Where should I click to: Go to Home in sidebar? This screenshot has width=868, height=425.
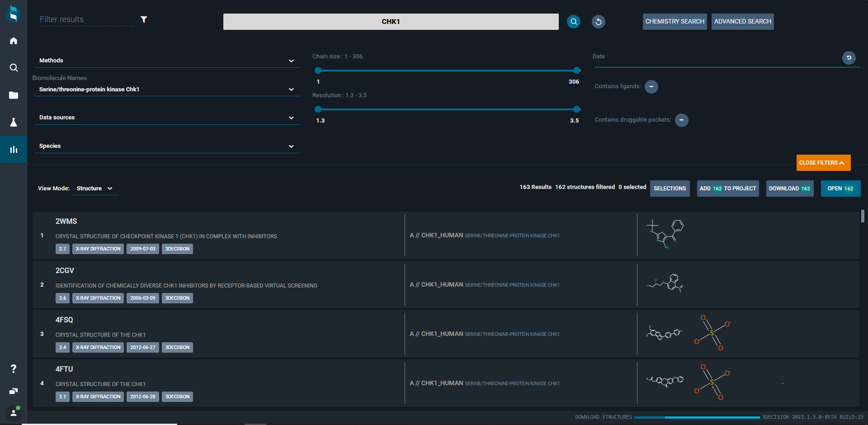click(x=14, y=41)
